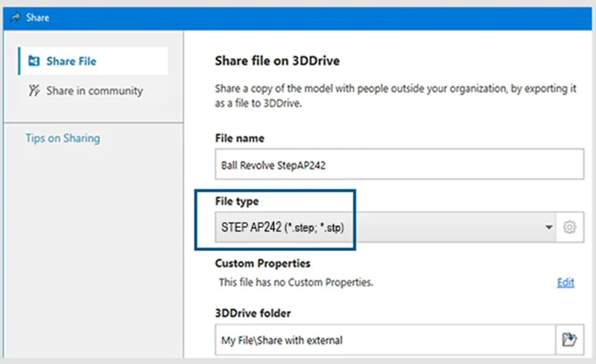Expand the File type dropdown arrow

[x=548, y=227]
